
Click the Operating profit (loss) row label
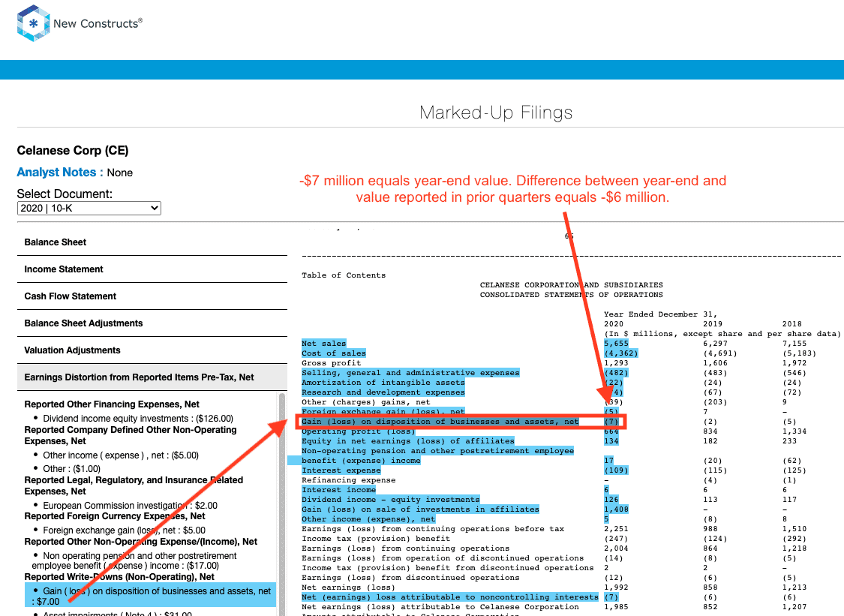click(359, 431)
